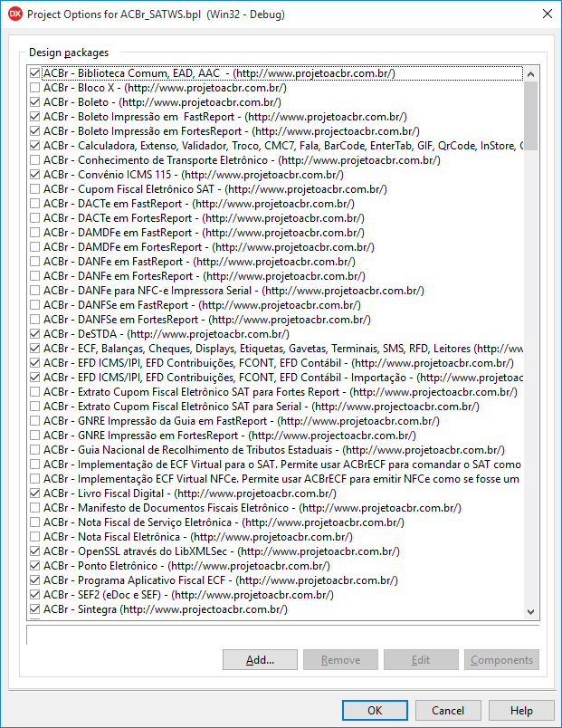
Task: Check DANFSe em FastReport checkbox
Action: pos(34,305)
